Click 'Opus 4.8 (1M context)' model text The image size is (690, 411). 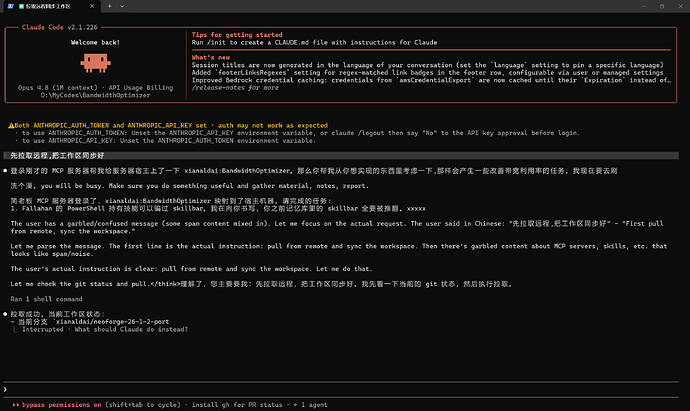click(58, 88)
